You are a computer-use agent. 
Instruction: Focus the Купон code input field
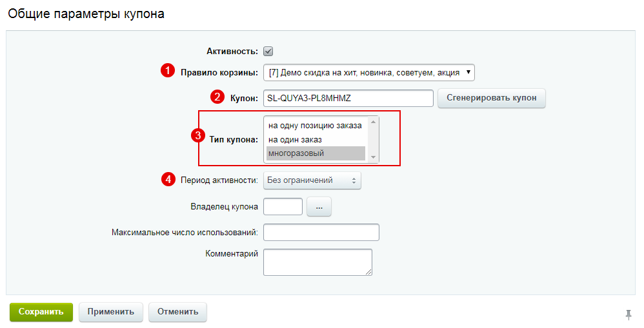pyautogui.click(x=348, y=99)
